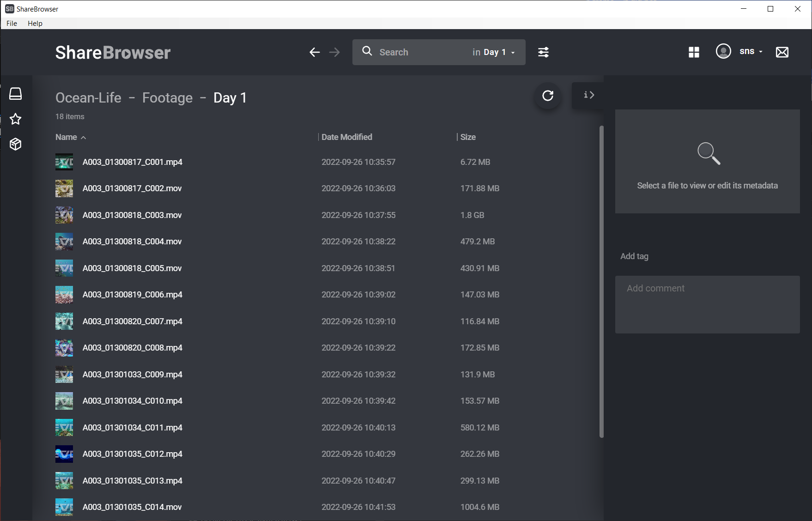Navigate to Ocean-Life breadcrumb
The width and height of the screenshot is (812, 521).
88,98
